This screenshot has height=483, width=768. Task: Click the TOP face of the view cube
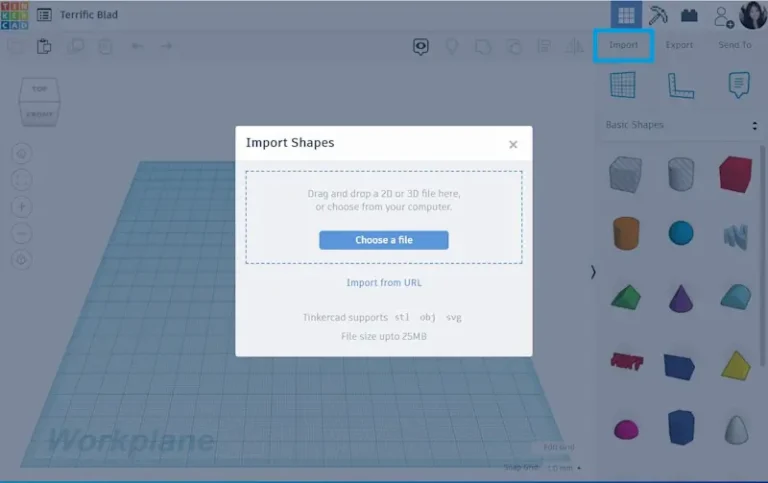pyautogui.click(x=40, y=89)
